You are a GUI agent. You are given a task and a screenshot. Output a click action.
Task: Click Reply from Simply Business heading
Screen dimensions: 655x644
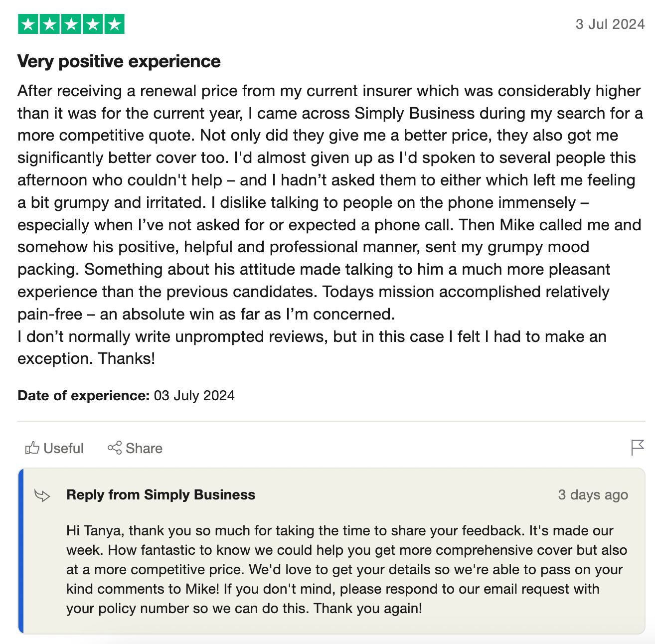pyautogui.click(x=161, y=495)
